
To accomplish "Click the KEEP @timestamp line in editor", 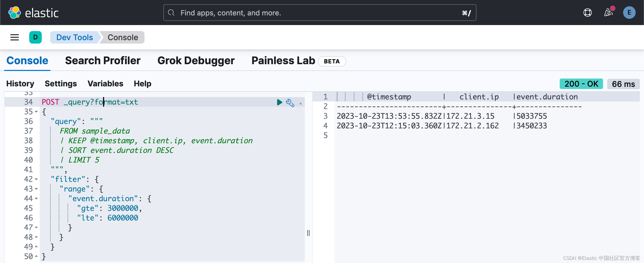I will [x=156, y=141].
